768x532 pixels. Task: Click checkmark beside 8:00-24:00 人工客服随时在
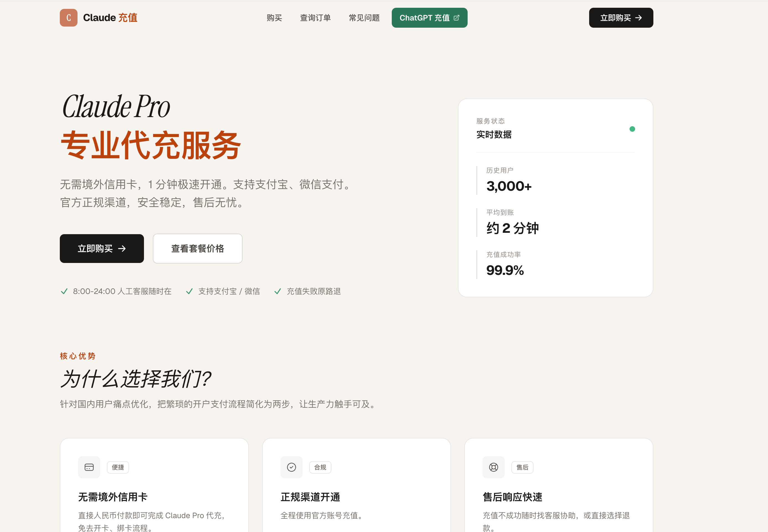64,291
